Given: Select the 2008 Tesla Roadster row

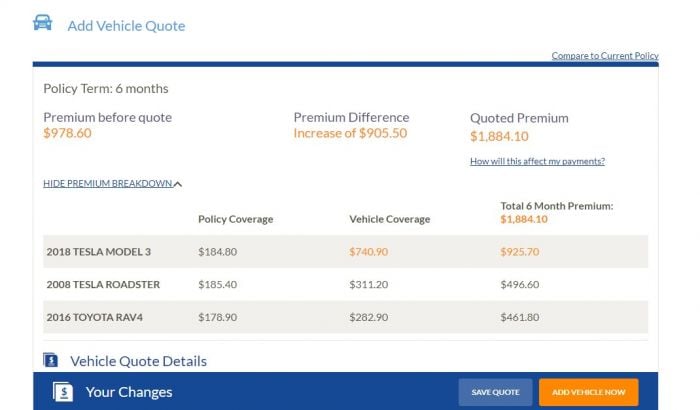Looking at the screenshot, I should click(103, 285).
